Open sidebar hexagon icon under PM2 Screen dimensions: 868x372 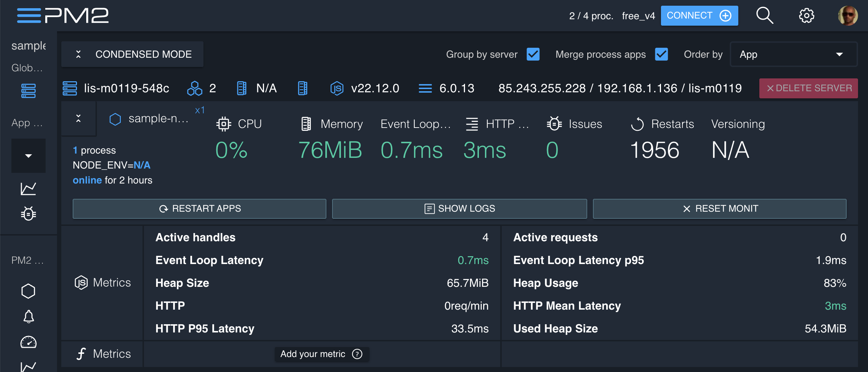[x=29, y=291]
